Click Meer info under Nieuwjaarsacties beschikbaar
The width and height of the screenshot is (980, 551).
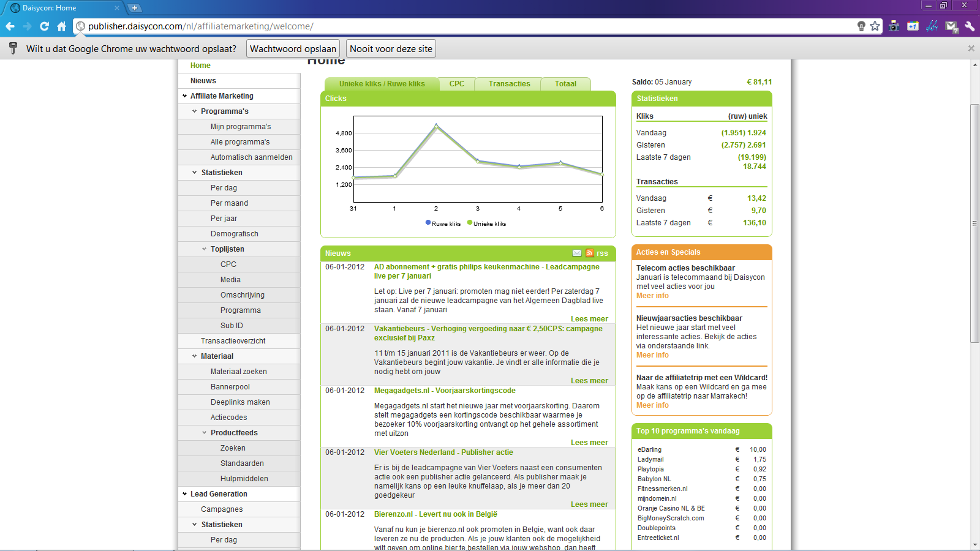click(x=652, y=355)
